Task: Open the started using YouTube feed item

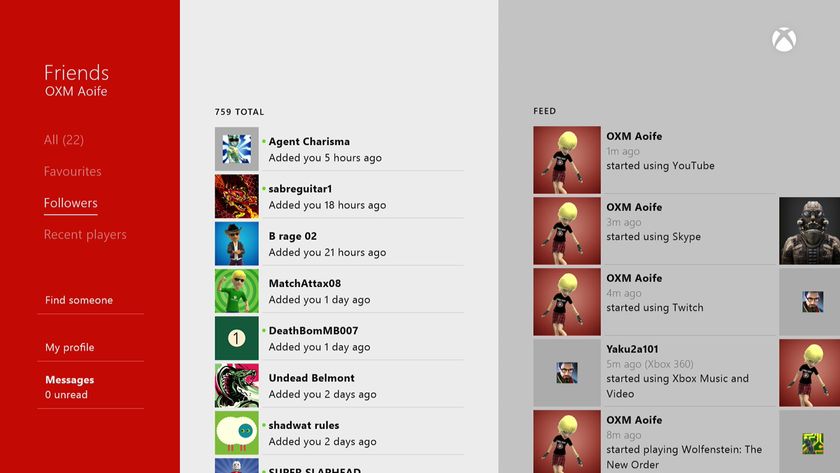Action: (655, 160)
